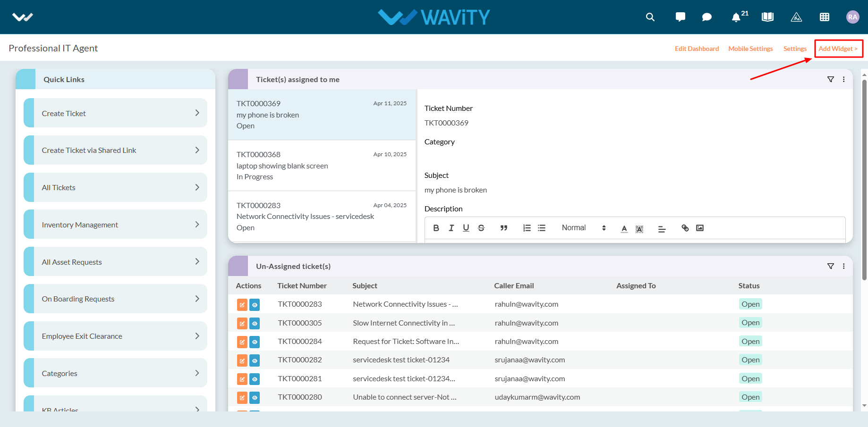Filter the Ticket(s) assigned to me widget

(831, 79)
